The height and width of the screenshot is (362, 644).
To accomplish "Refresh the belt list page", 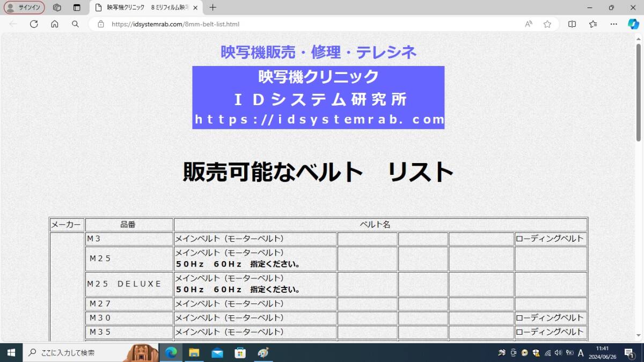I will [34, 24].
